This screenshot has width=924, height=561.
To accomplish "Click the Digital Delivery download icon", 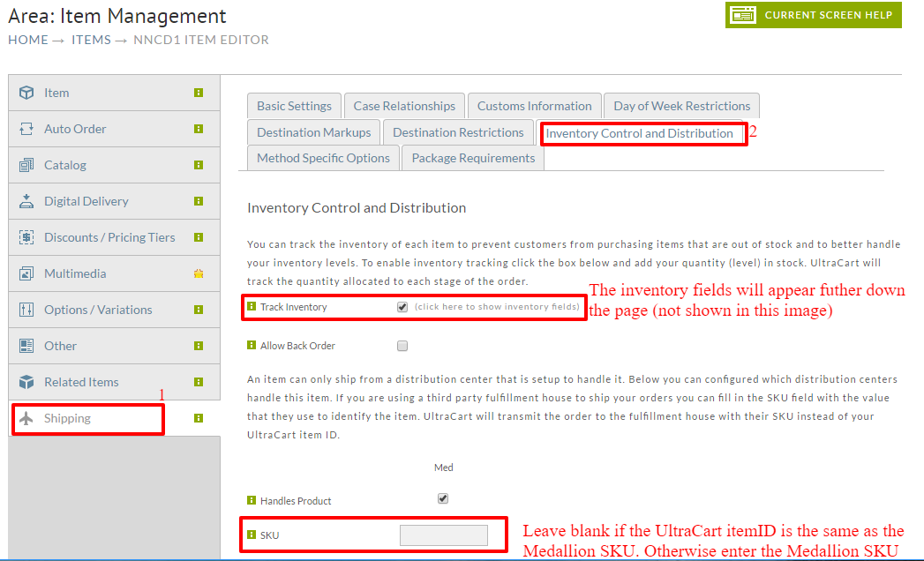I will coord(26,201).
